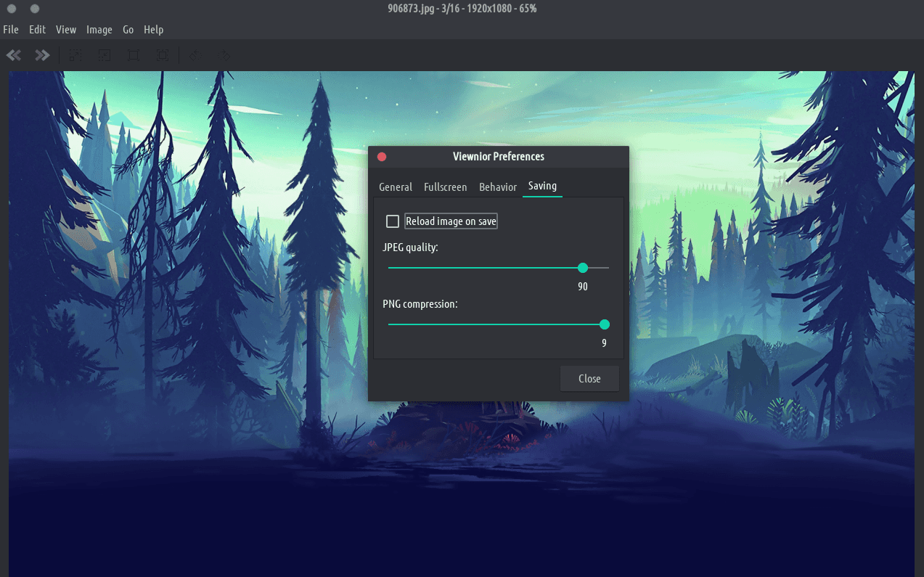Screen dimensions: 924x577
Task: Switch to the Fullscreen preferences tab
Action: coord(446,187)
